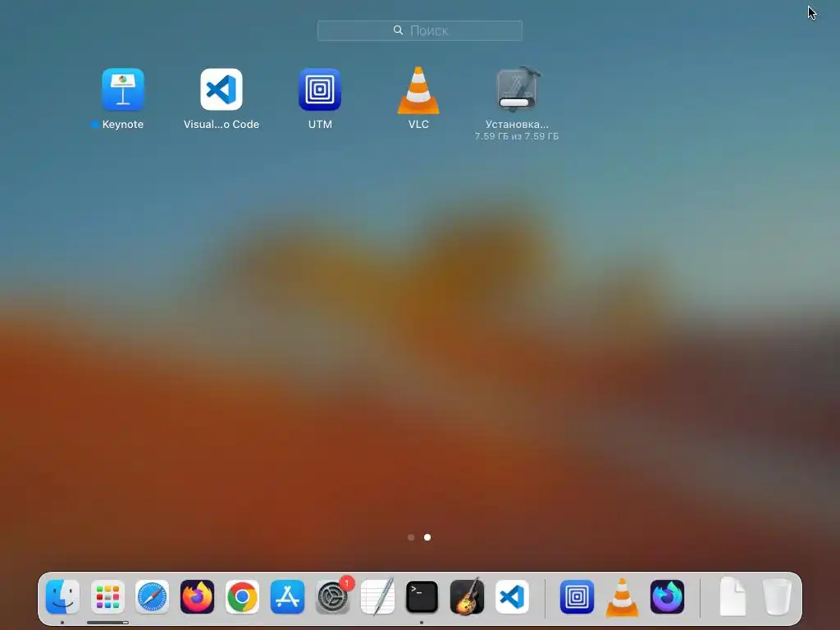The image size is (840, 630).
Task: Open the App Store in the Dock
Action: (x=287, y=596)
